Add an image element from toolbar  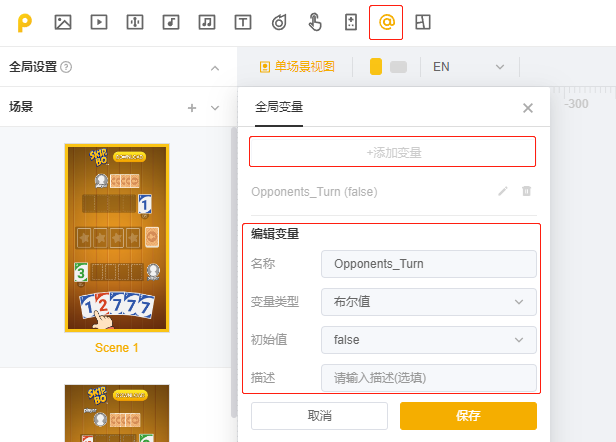(63, 22)
